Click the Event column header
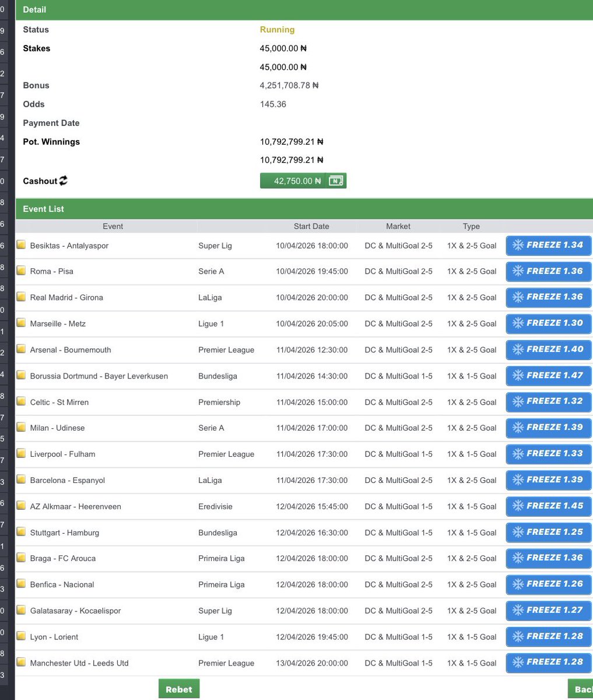Image resolution: width=593 pixels, height=700 pixels. (x=113, y=226)
